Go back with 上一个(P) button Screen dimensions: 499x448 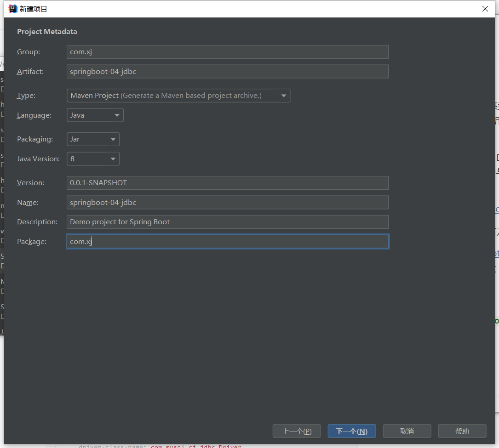click(297, 431)
